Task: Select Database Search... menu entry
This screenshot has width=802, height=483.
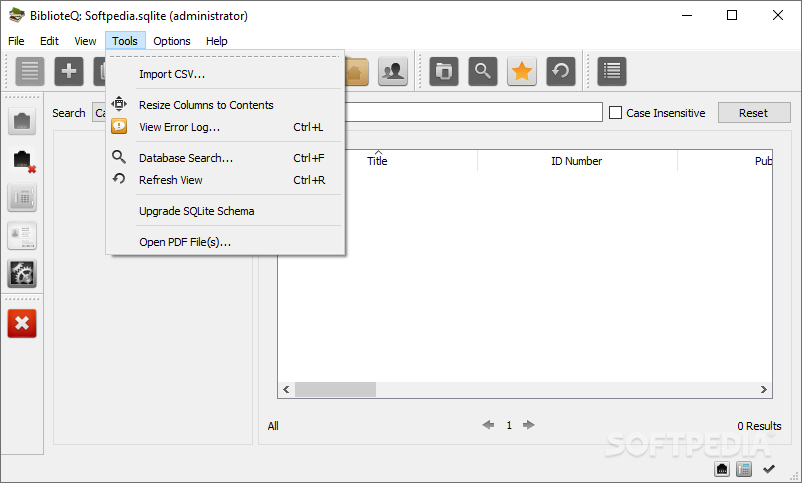Action: pos(225,158)
